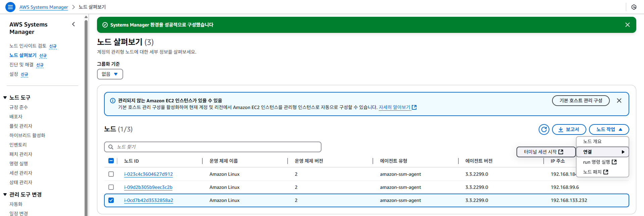The width and height of the screenshot is (644, 216).
Task: Click the success checkmark icon in green banner
Action: tap(105, 25)
